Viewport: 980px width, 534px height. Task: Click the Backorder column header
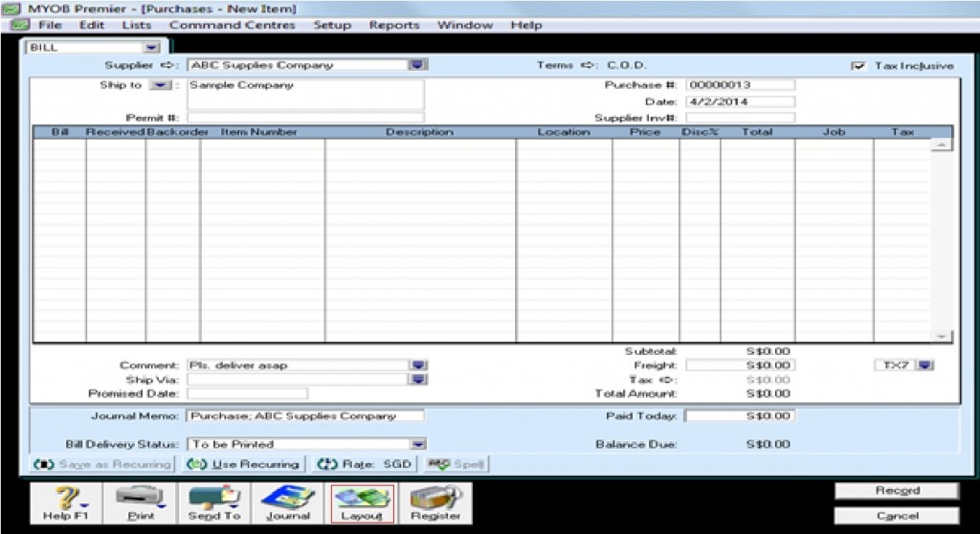173,132
